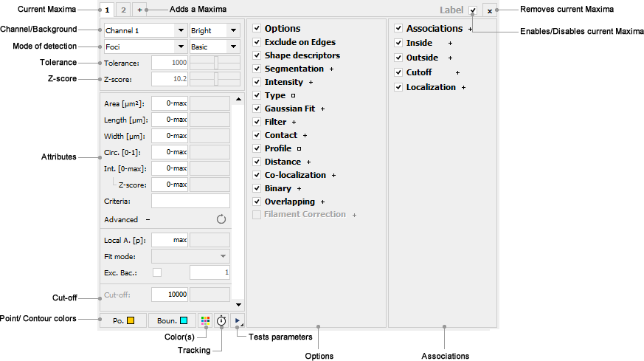Expand the Segmentation option plus sign
644x361 pixels.
[332, 69]
